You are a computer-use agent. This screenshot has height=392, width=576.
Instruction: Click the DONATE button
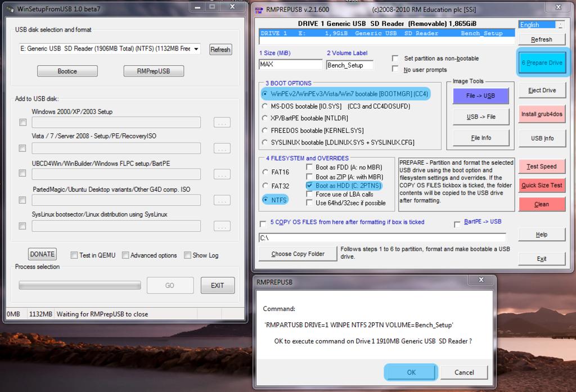tap(42, 254)
